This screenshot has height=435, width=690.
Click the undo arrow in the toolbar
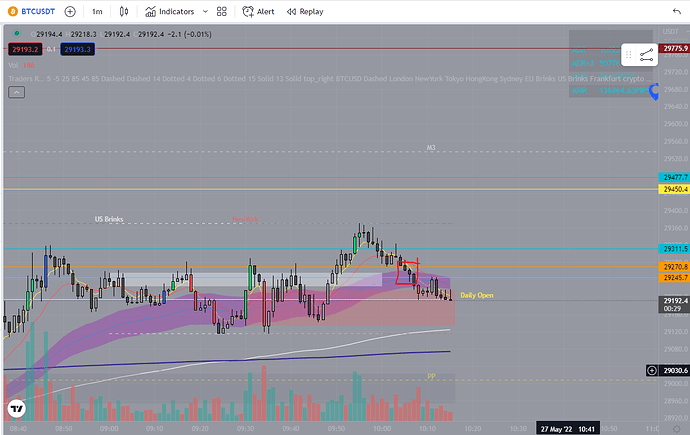(x=676, y=11)
